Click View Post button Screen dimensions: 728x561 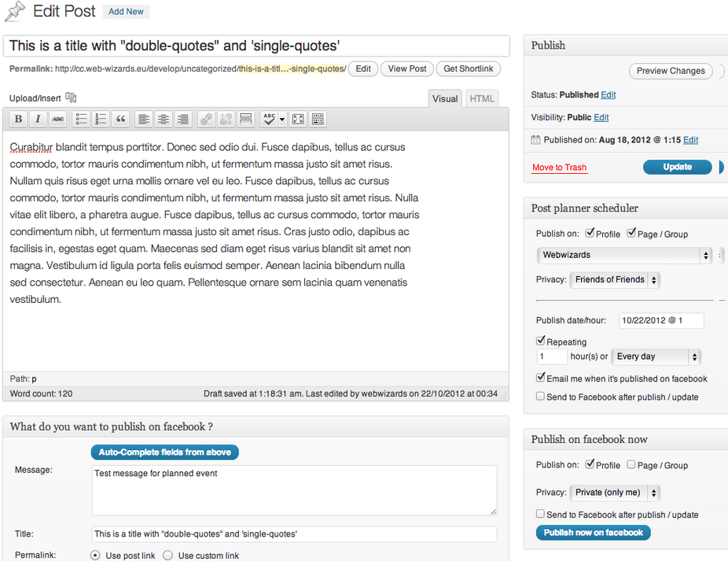pos(407,68)
